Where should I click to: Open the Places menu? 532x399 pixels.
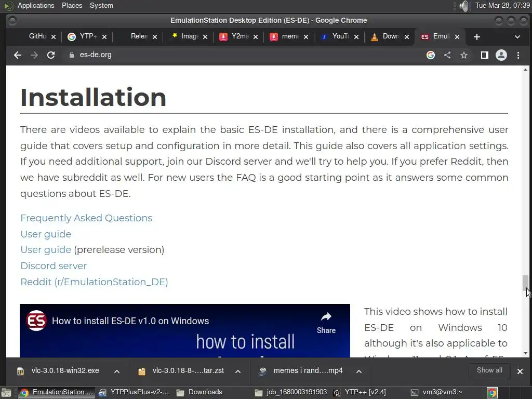[72, 5]
